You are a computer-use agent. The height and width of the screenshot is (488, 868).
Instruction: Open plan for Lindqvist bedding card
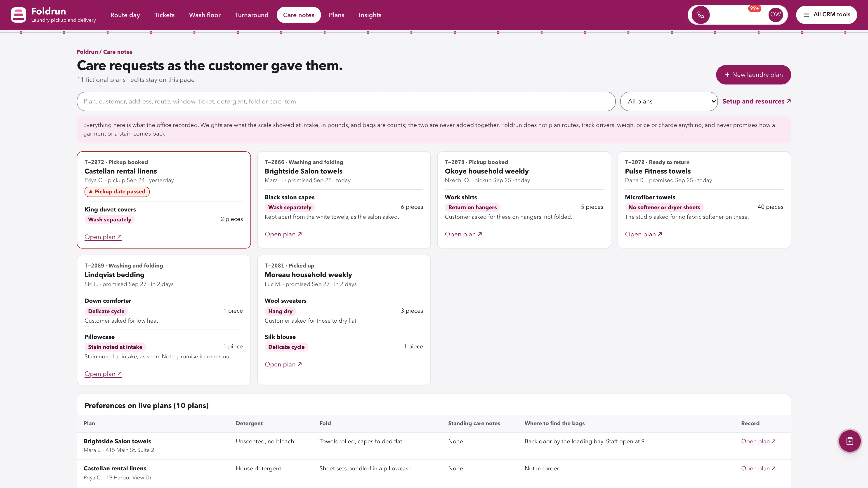click(x=103, y=374)
